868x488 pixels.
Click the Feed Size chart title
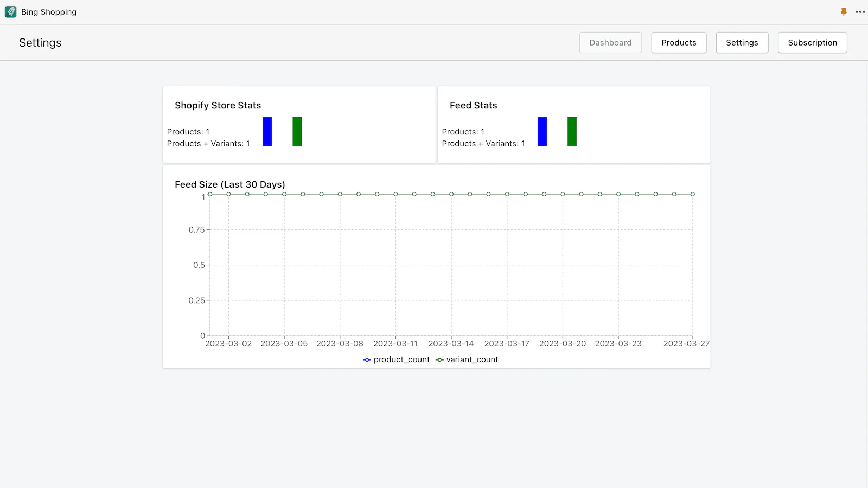click(229, 184)
